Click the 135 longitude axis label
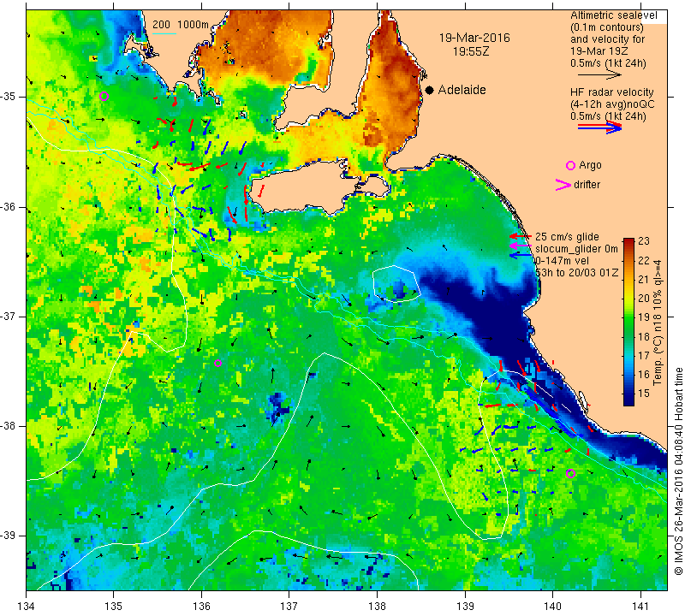This screenshot has width=685, height=616. (114, 607)
